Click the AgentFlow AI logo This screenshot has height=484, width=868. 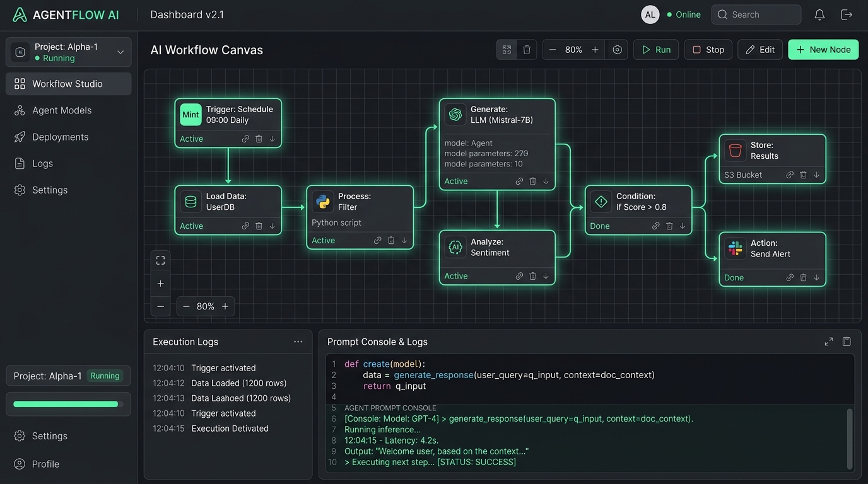(x=66, y=14)
